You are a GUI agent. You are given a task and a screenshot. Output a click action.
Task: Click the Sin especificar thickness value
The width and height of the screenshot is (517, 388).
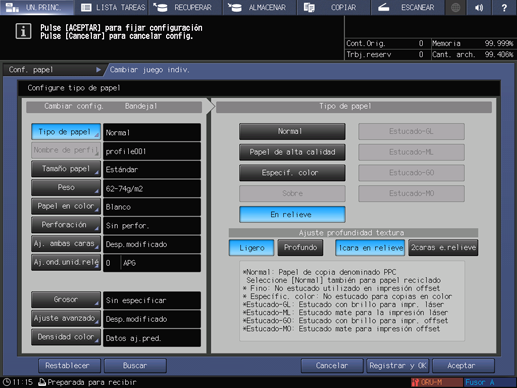tap(152, 300)
